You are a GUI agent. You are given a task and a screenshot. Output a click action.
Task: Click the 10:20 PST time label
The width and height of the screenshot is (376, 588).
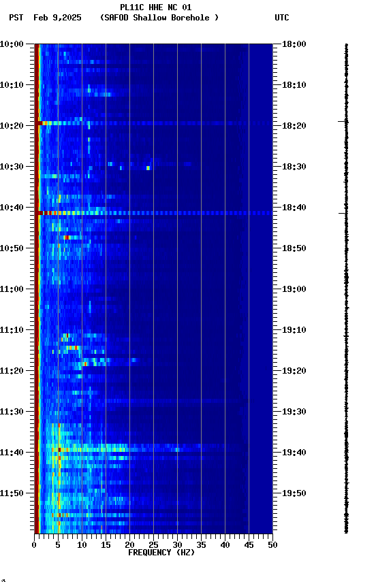coord(12,126)
